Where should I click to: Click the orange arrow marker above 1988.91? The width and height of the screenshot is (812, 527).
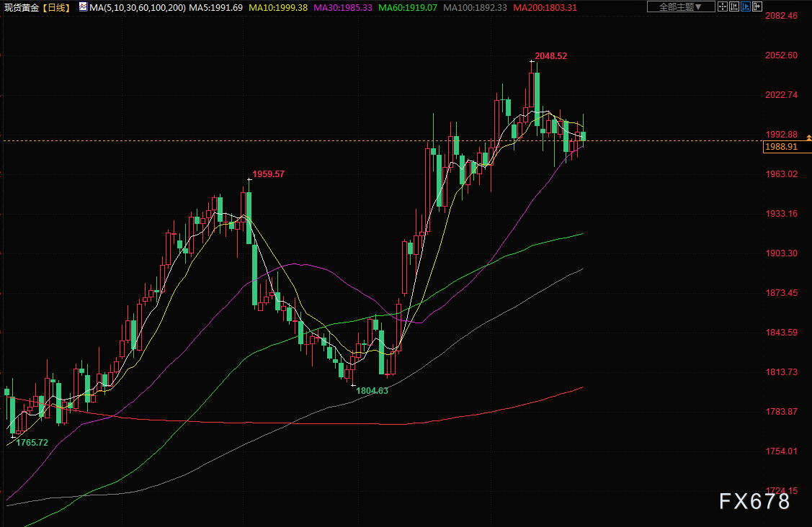808,138
